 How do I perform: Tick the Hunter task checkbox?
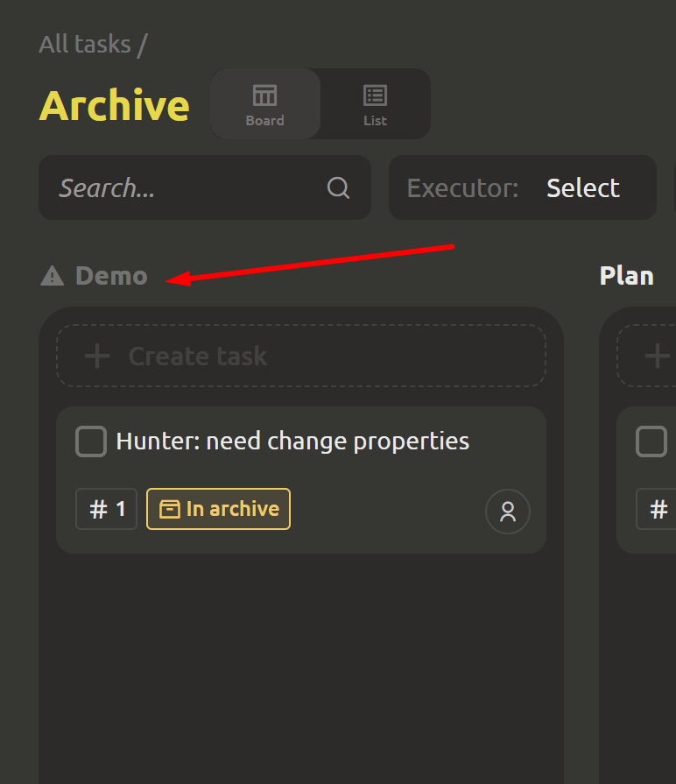pos(91,441)
